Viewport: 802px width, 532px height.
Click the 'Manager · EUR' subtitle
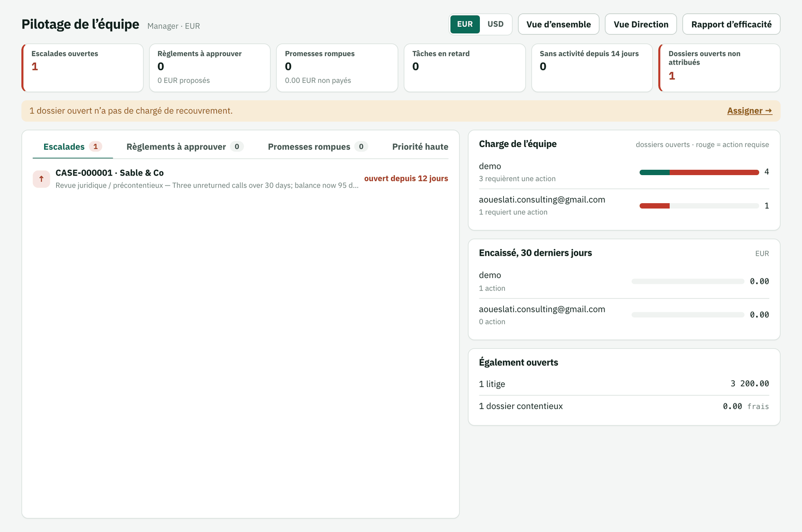coord(174,26)
